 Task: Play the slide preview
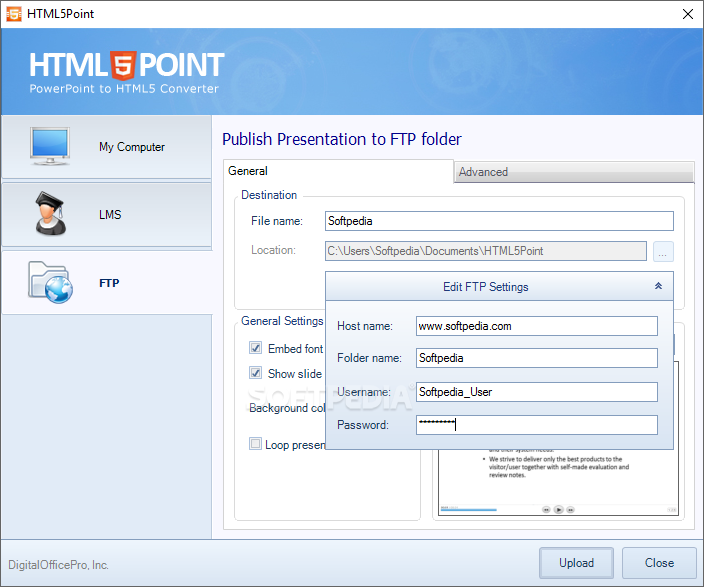coord(559,510)
